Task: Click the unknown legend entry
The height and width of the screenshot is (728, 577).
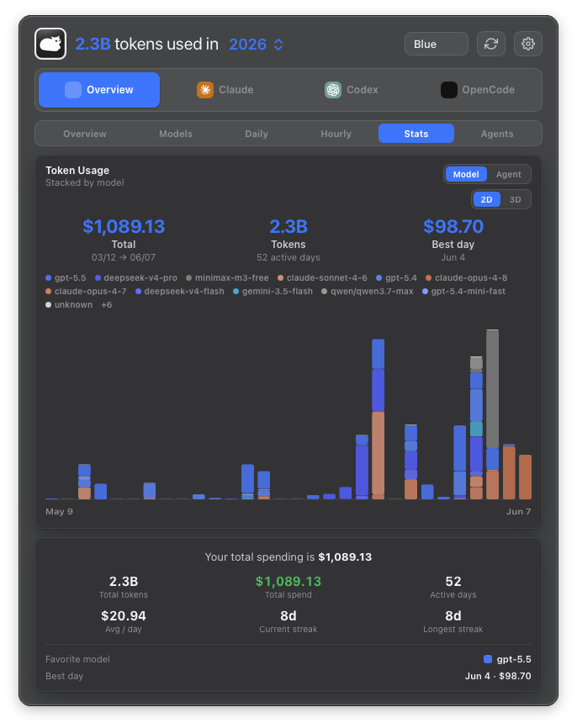Action: click(69, 305)
